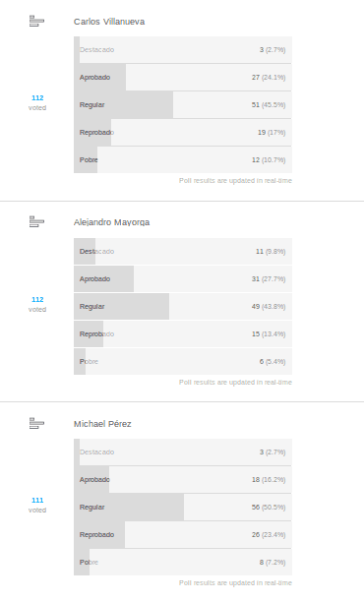Click the poll icon beside Alejandro Mayorga
This screenshot has width=364, height=602.
coord(36,221)
